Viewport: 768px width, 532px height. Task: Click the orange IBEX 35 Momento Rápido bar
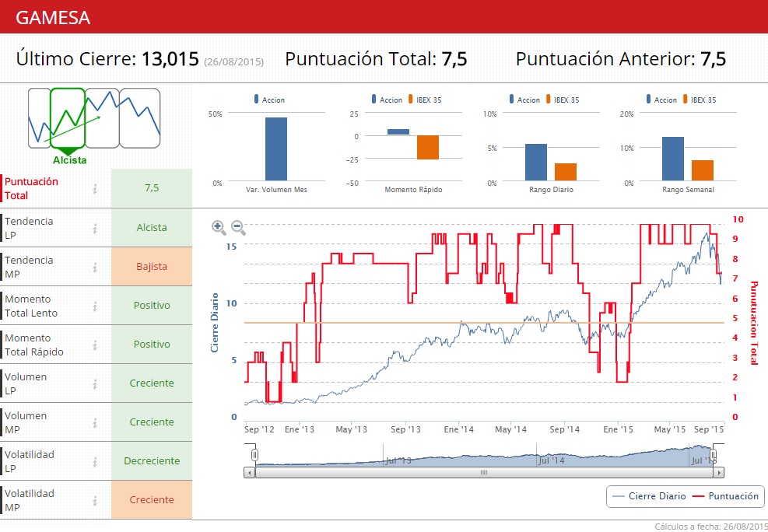tap(428, 147)
